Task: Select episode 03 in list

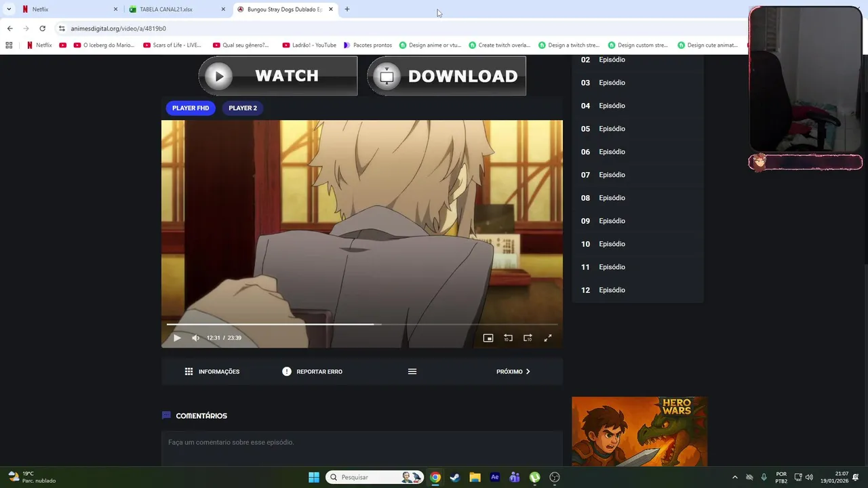Action: tap(637, 83)
